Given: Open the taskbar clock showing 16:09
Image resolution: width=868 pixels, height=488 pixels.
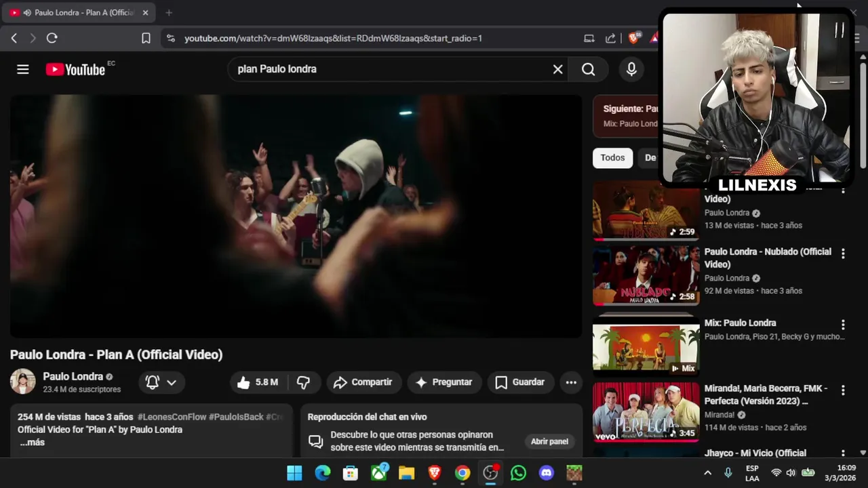Looking at the screenshot, I should pyautogui.click(x=840, y=473).
